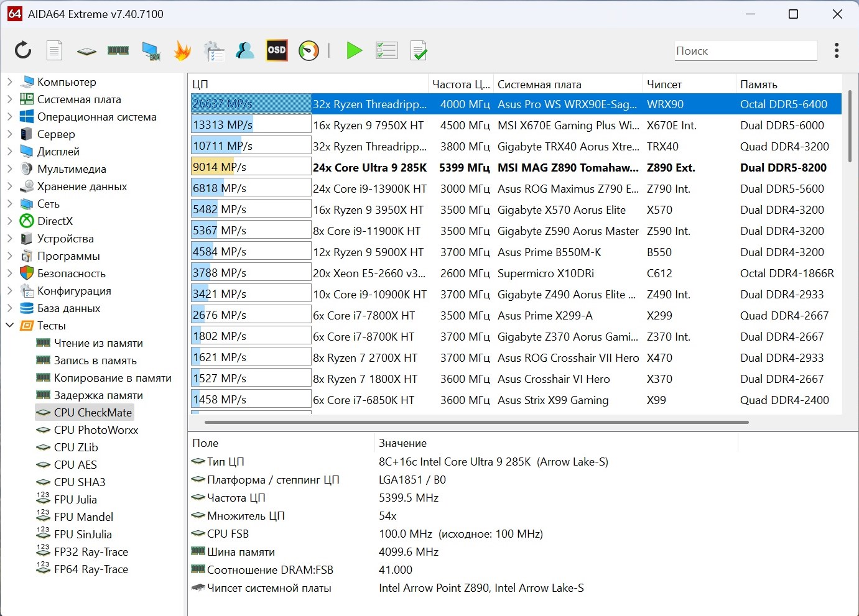Select the CPU PhotoWorxx test

[x=96, y=430]
